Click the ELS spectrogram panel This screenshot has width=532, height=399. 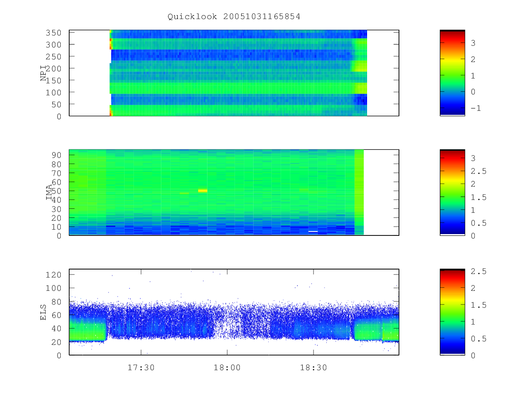click(x=234, y=312)
